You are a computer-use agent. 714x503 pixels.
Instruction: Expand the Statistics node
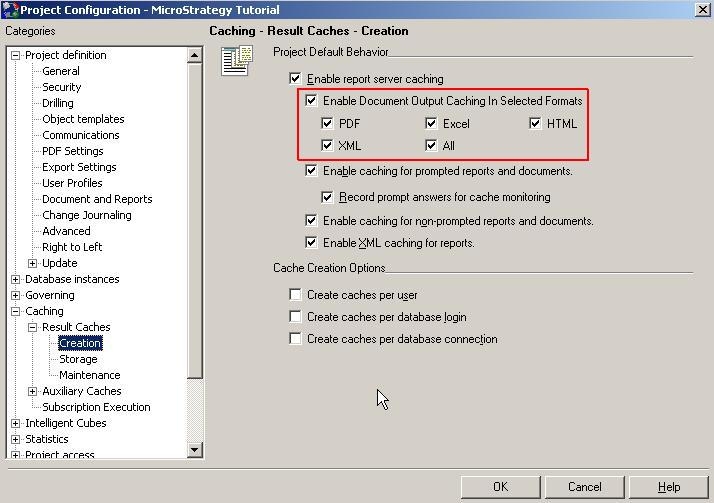click(15, 439)
